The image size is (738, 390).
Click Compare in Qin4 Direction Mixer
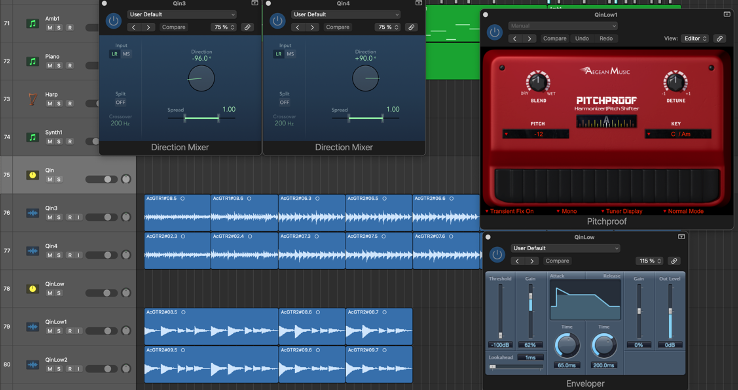coord(337,27)
